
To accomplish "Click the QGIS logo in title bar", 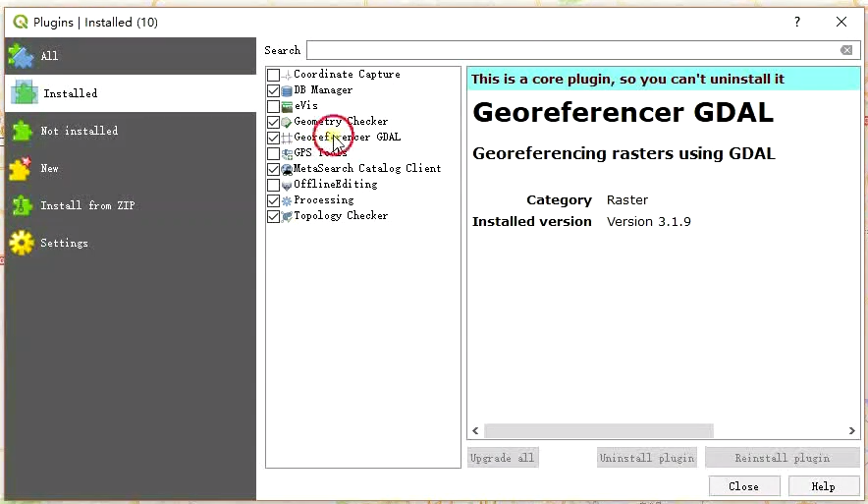I will click(x=21, y=23).
